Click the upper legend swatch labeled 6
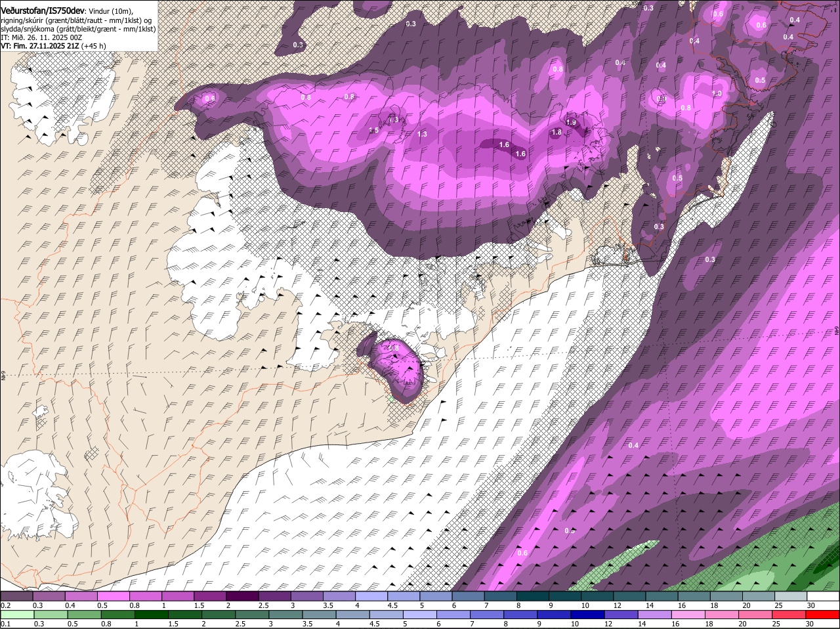This screenshot has width=840, height=629. pyautogui.click(x=468, y=596)
